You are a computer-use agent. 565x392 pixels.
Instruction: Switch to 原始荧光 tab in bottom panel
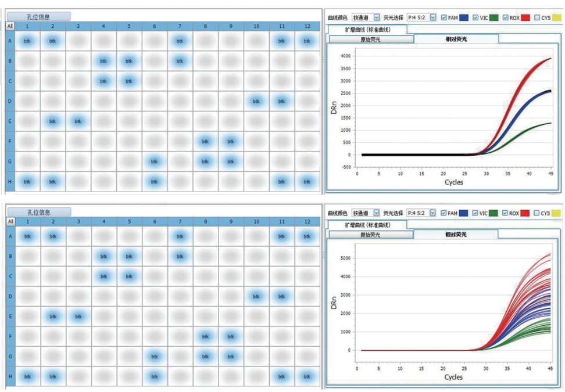pyautogui.click(x=370, y=235)
